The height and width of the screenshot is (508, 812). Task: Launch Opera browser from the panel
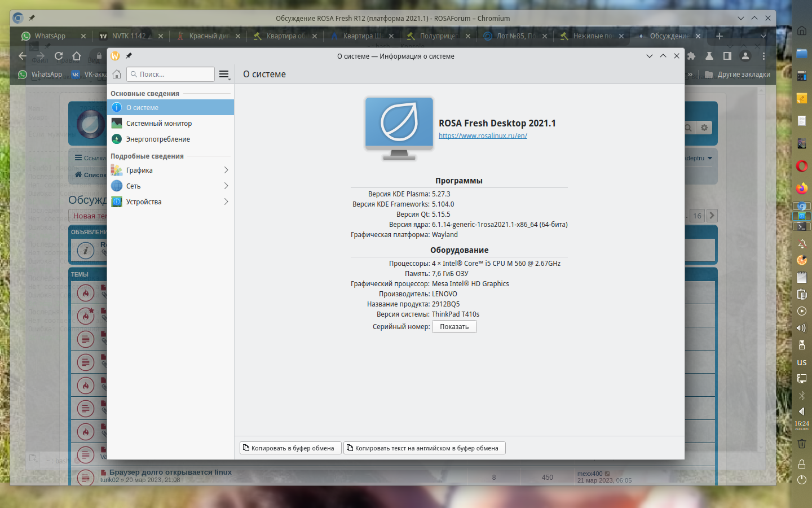pyautogui.click(x=802, y=166)
